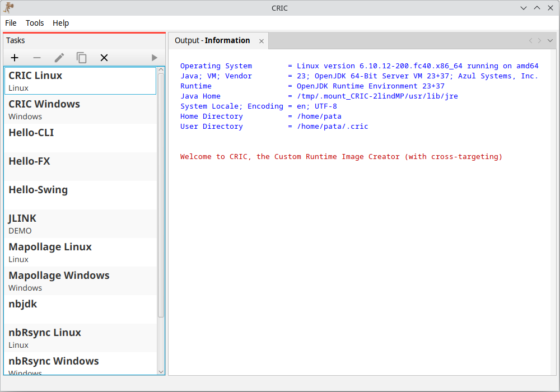Navigate to the previous output tab chevron

[530, 40]
